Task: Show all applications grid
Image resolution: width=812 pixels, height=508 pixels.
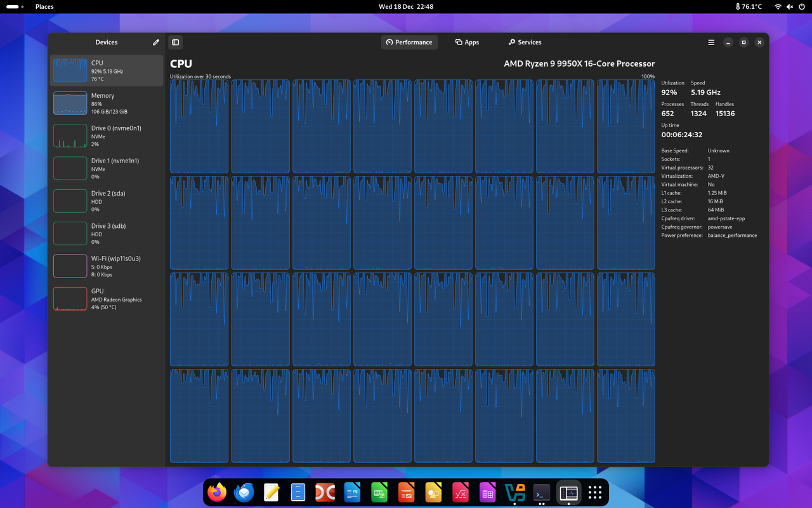Action: click(x=595, y=492)
